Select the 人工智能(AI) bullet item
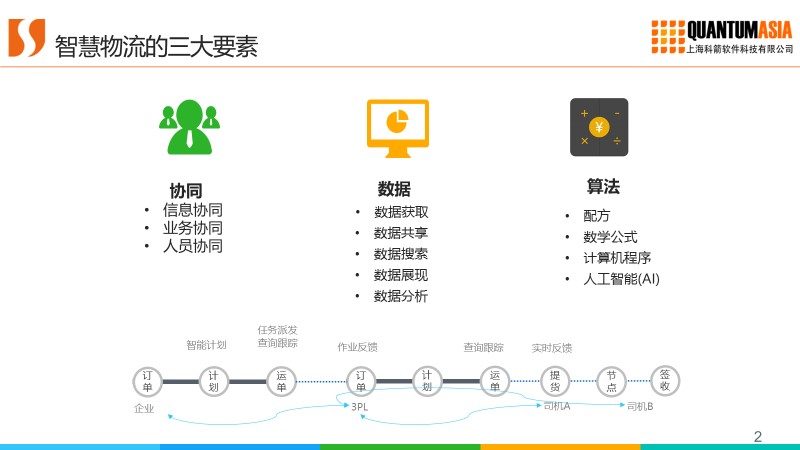Image resolution: width=800 pixels, height=450 pixels. (621, 279)
